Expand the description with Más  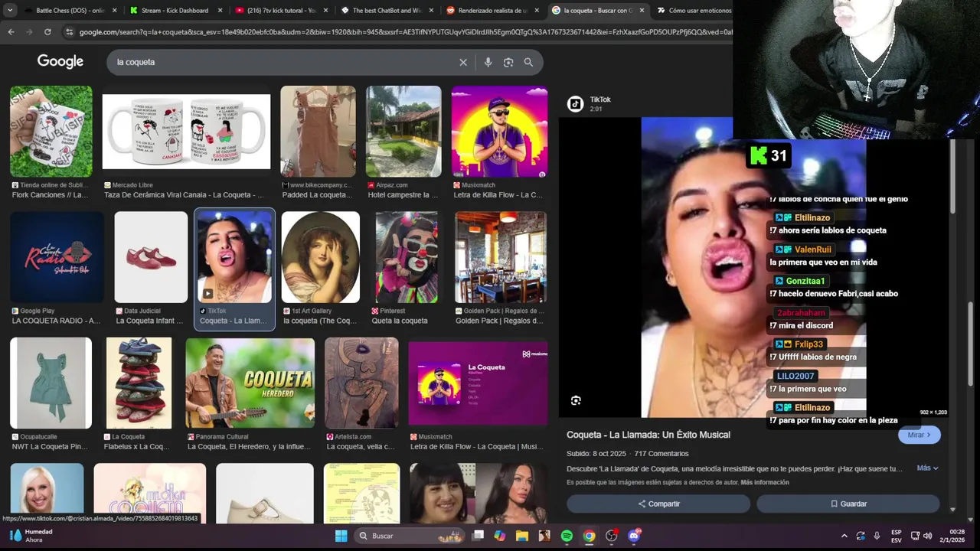(x=927, y=468)
